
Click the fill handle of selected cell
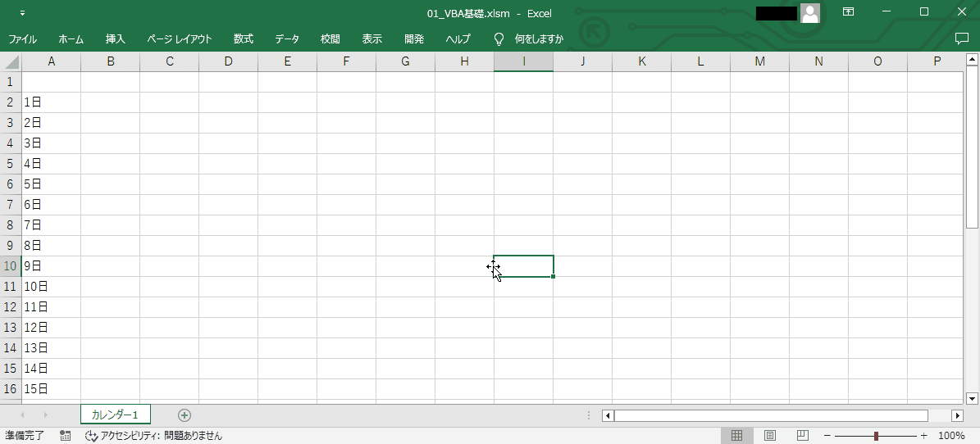[553, 276]
